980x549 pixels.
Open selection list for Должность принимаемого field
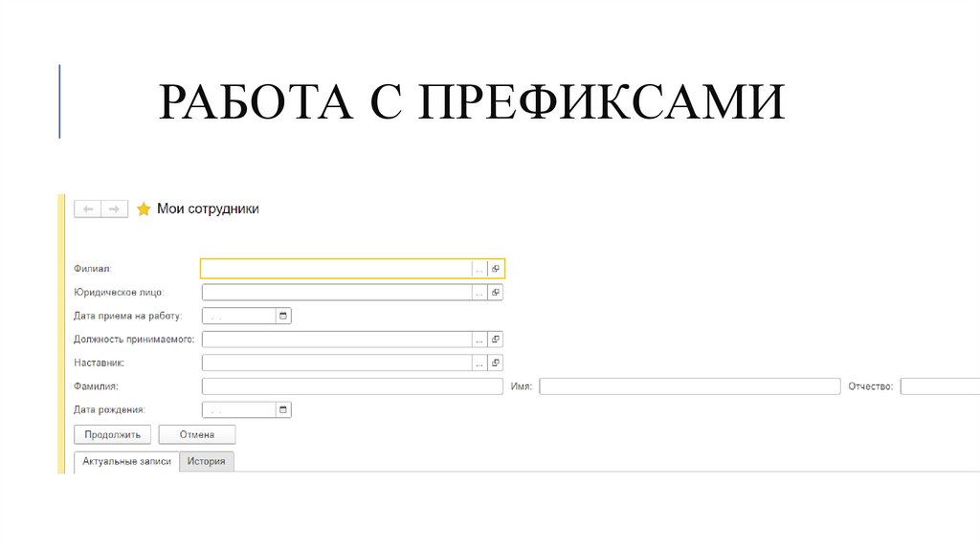coord(479,340)
